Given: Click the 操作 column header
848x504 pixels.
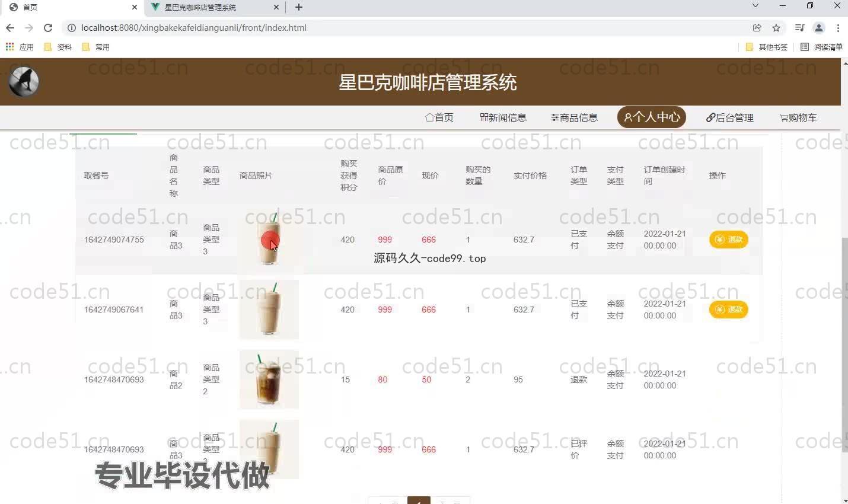Looking at the screenshot, I should point(718,176).
